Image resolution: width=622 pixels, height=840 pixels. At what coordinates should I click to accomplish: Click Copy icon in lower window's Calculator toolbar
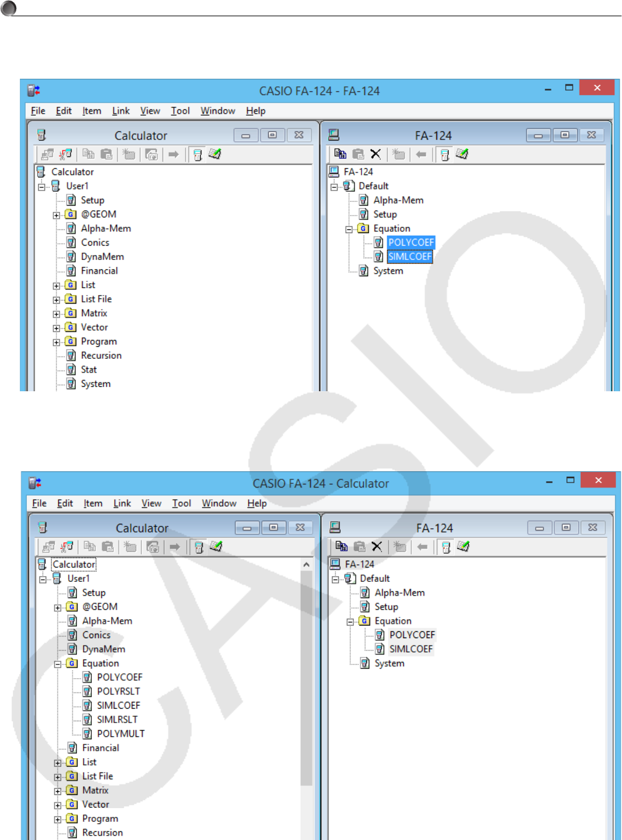tap(90, 546)
